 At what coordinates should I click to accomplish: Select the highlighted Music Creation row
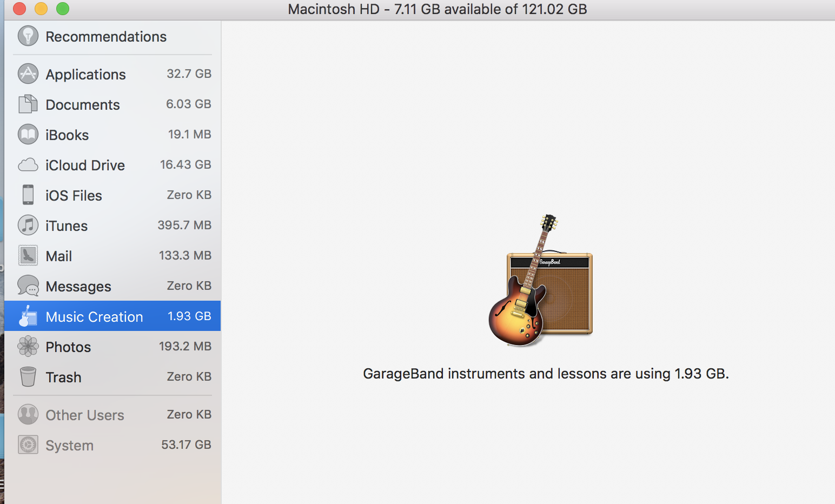(112, 316)
